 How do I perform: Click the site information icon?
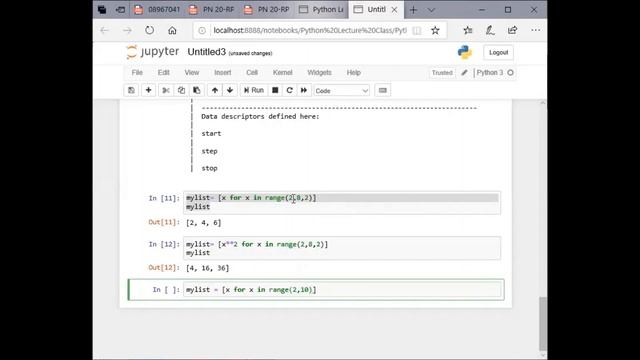click(202, 31)
